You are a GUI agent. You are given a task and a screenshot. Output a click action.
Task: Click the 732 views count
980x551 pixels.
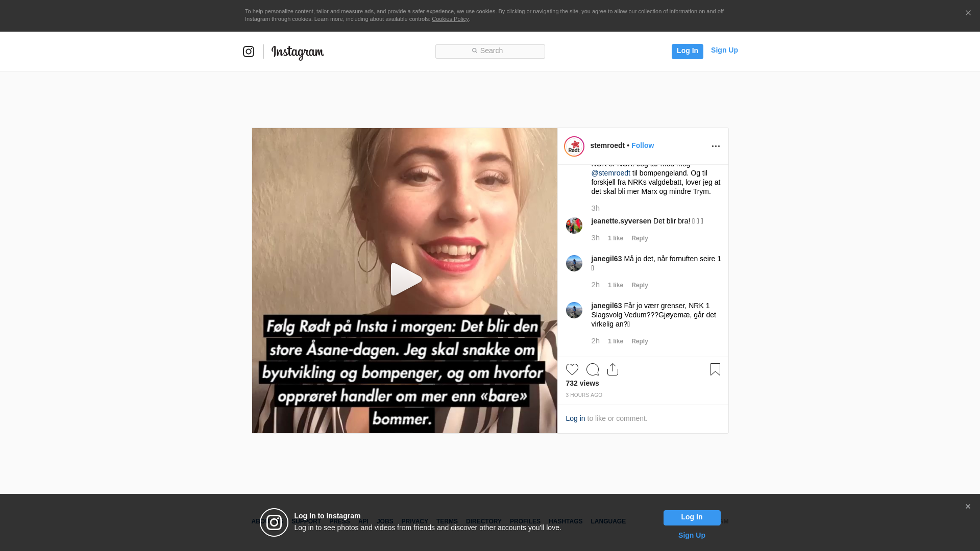tap(582, 383)
